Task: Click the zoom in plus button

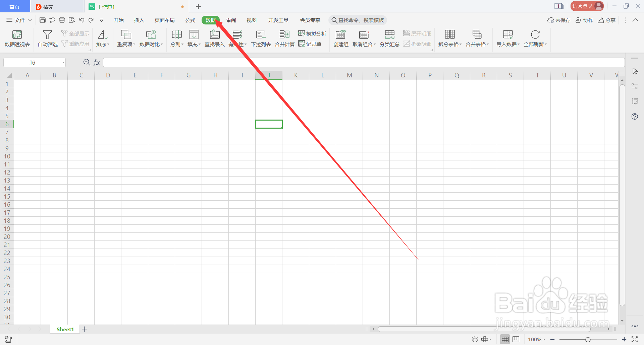Action: click(x=624, y=339)
